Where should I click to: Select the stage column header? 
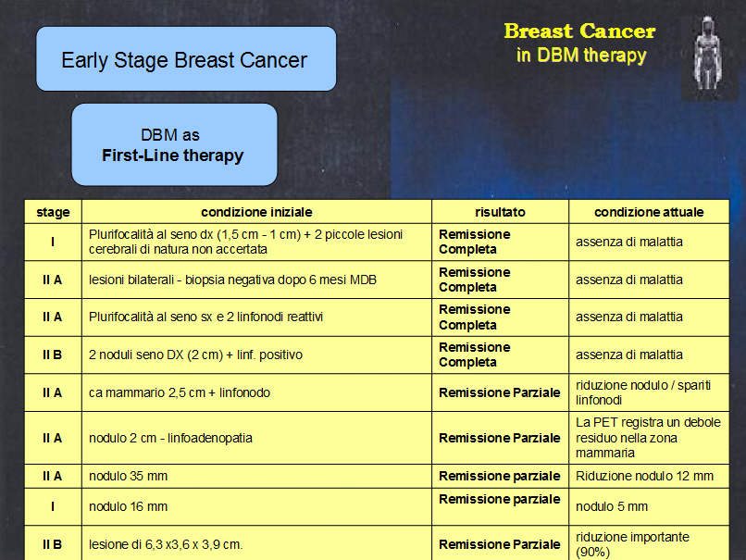(x=53, y=212)
